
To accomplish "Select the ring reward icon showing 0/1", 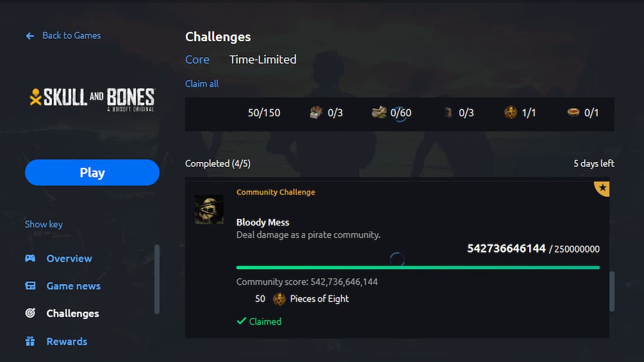I will tap(573, 113).
